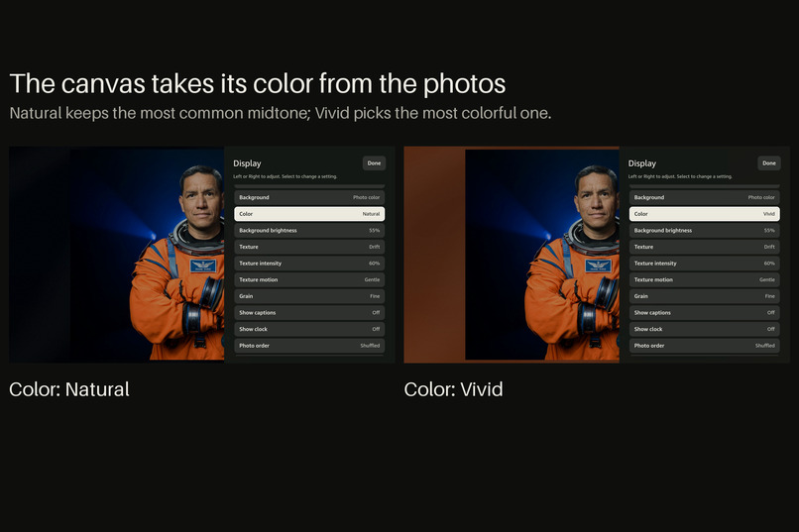Select the Grain Fine row in Vivid screenshot
799x532 pixels.
[x=704, y=296]
